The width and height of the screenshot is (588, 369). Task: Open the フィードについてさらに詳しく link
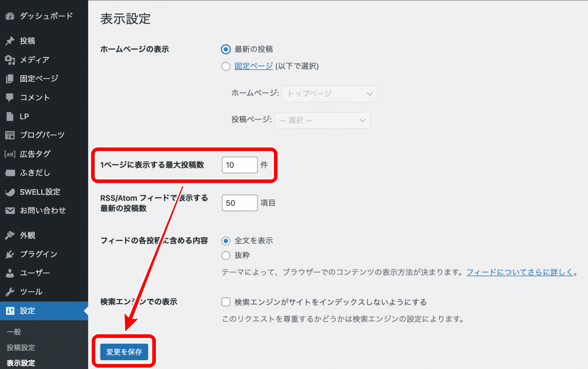coord(520,273)
